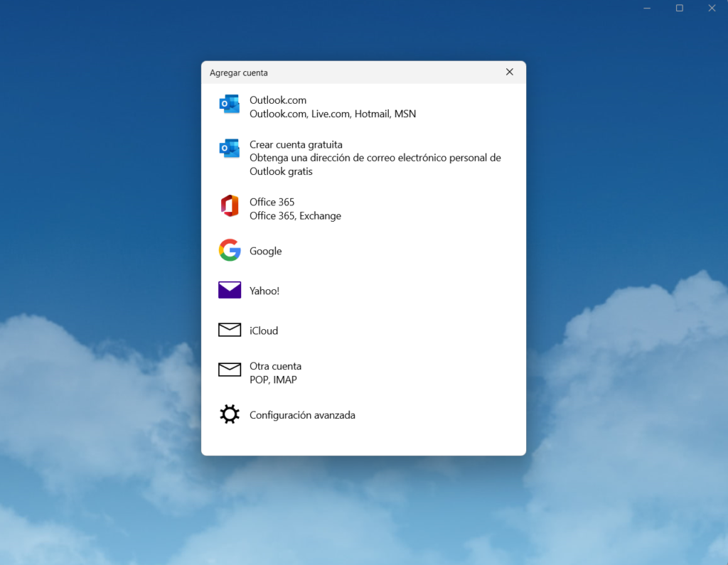Click the Outlook icon beside Crear cuenta gratuita
The height and width of the screenshot is (565, 728).
[230, 149]
